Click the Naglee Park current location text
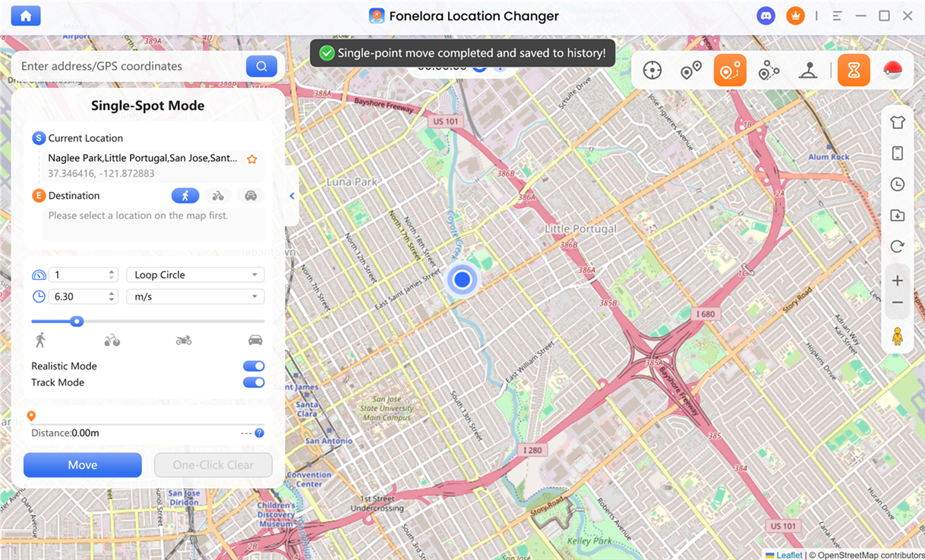Image resolution: width=925 pixels, height=560 pixels. [143, 159]
